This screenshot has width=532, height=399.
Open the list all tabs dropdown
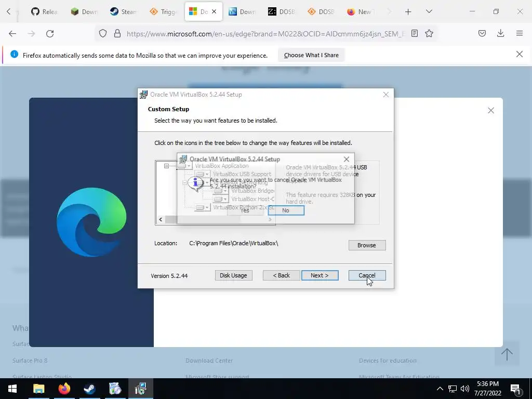pyautogui.click(x=429, y=11)
